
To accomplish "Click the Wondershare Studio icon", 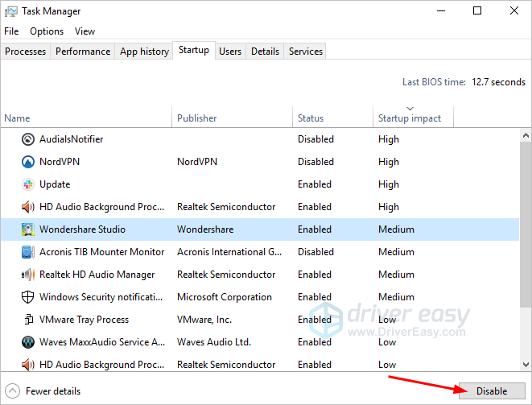I will tap(28, 229).
